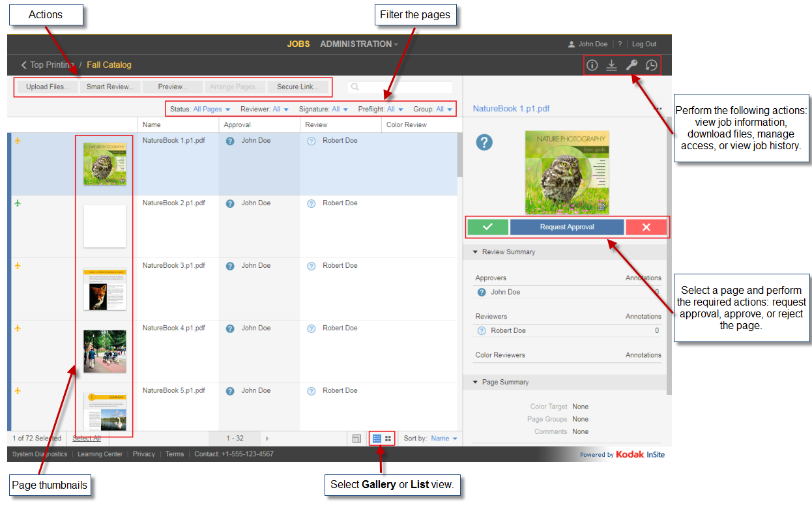Select the NatureBook 3.p1.pdf thumbnail

click(104, 289)
